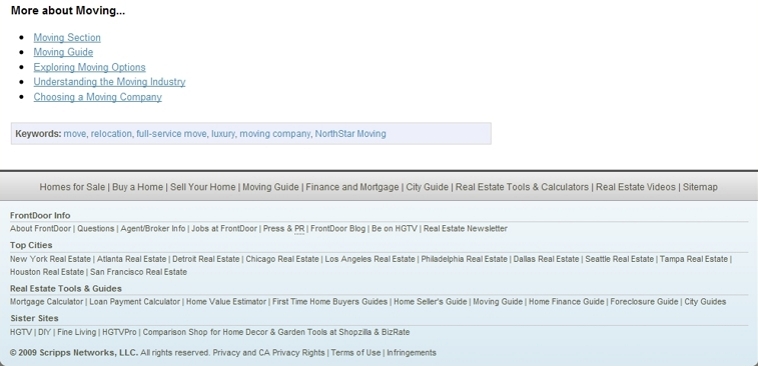This screenshot has width=758, height=366.
Task: Open Atlanta Real Estate link
Action: click(131, 259)
